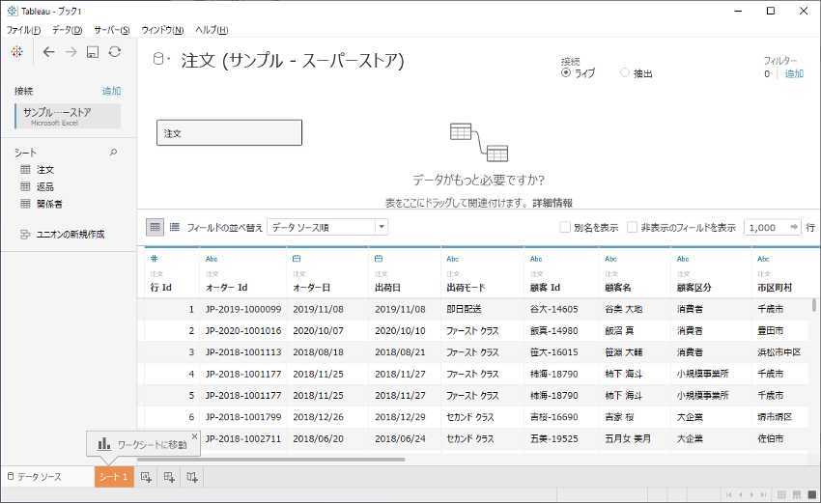Go forward with the right arrow icon
821x504 pixels.
pos(71,52)
